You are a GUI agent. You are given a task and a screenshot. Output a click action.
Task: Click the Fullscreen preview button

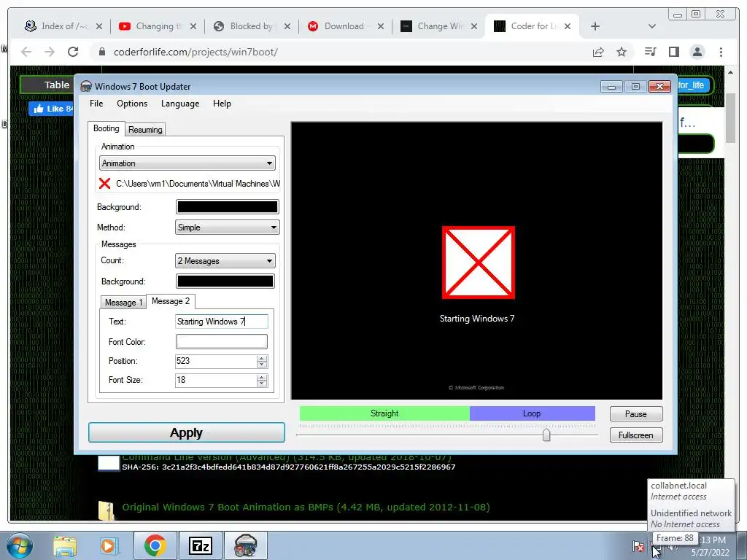coord(636,435)
